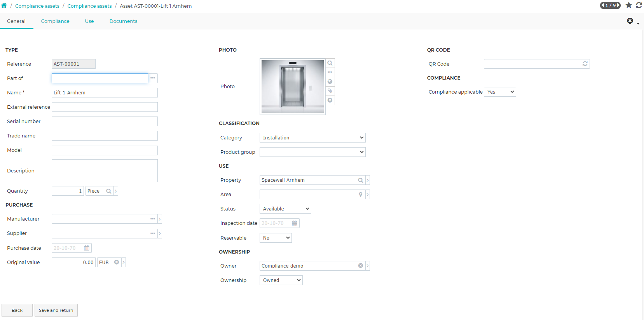
Task: Switch to Documents tab
Action: pyautogui.click(x=123, y=21)
